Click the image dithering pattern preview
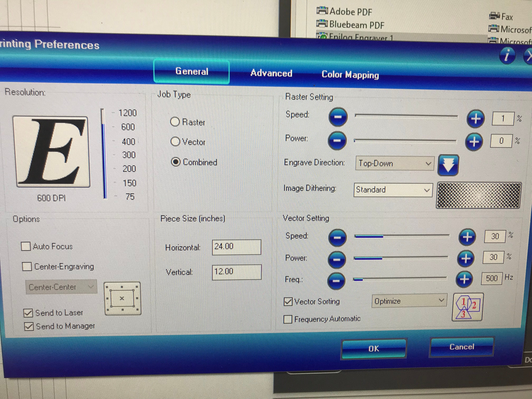The width and height of the screenshot is (532, 399). click(x=479, y=195)
